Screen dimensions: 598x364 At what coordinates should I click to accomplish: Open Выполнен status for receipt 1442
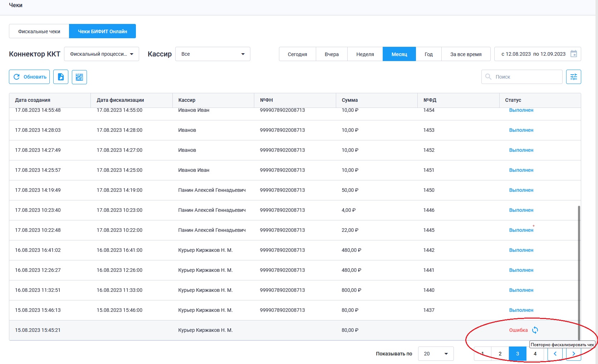coord(521,250)
